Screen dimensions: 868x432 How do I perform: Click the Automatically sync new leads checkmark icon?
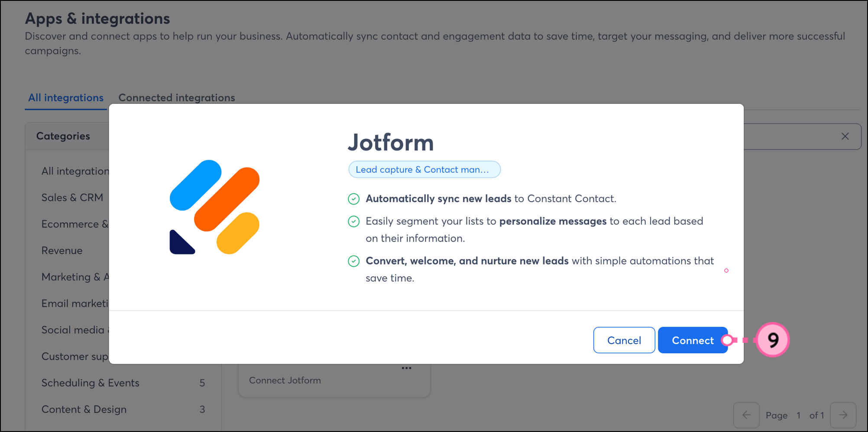[x=353, y=199]
